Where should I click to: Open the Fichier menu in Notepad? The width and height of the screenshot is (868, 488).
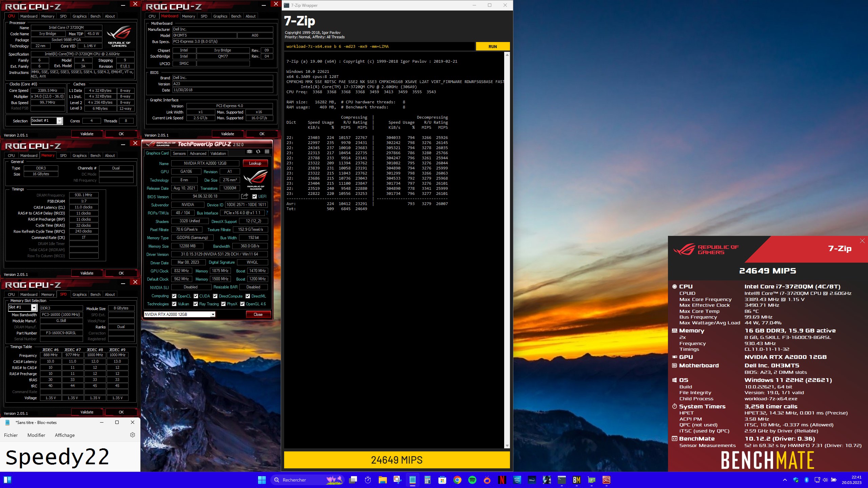point(11,435)
